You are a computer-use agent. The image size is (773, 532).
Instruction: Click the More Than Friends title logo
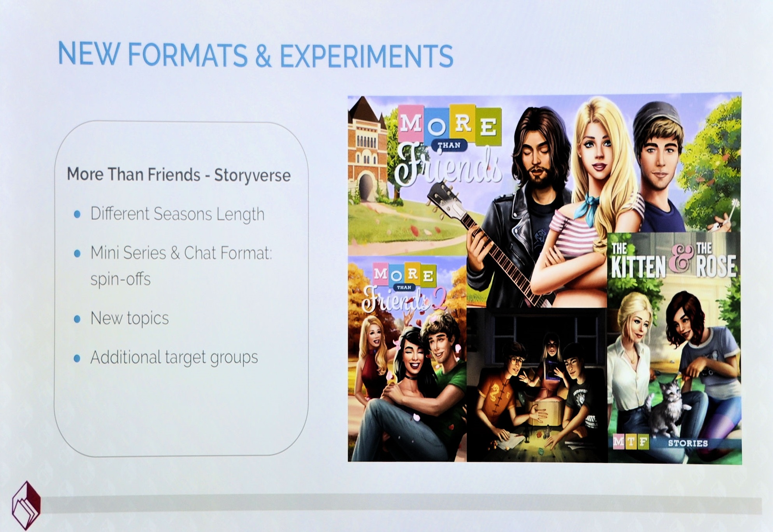448,145
